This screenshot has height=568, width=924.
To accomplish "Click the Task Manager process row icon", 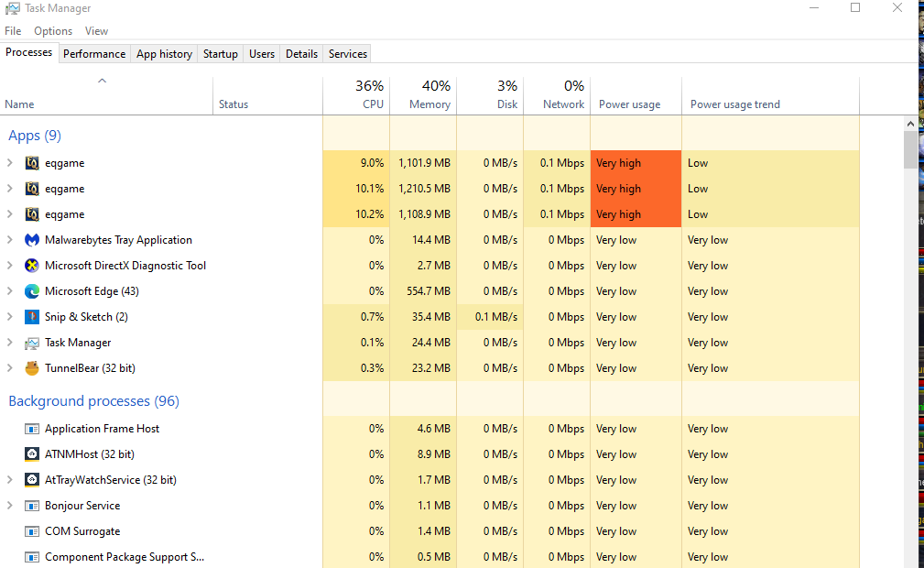I will pos(32,343).
